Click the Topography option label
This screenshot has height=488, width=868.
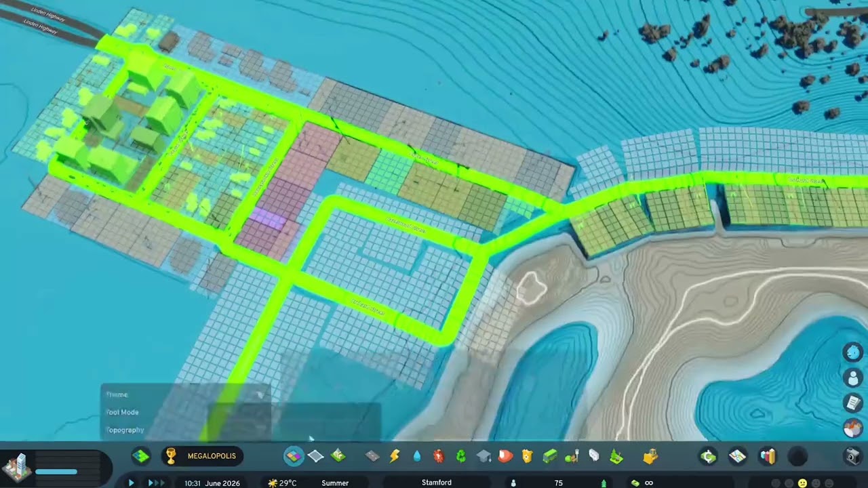[x=125, y=430]
